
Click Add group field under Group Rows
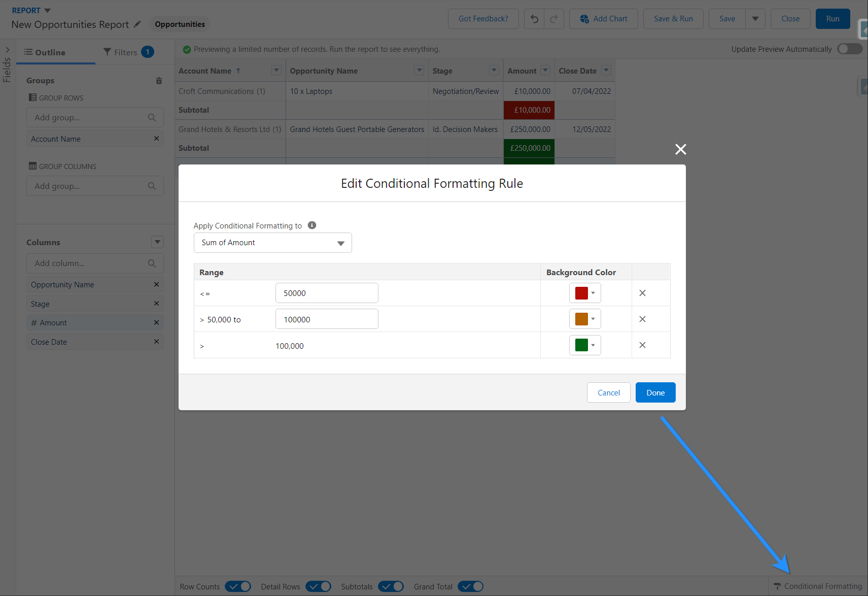click(95, 118)
